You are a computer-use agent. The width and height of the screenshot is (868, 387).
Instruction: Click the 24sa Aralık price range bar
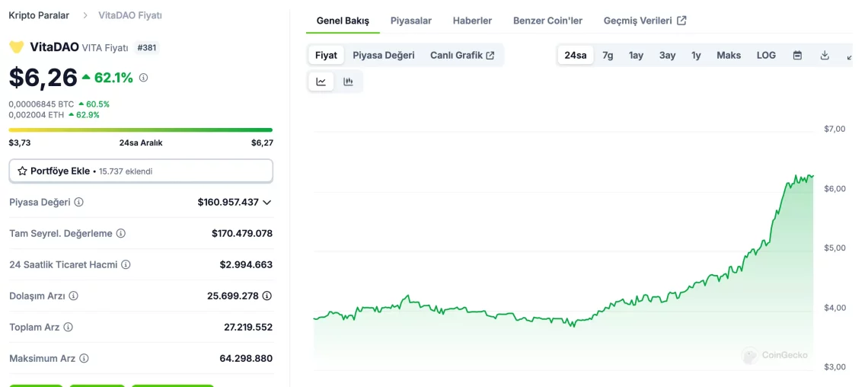[141, 130]
